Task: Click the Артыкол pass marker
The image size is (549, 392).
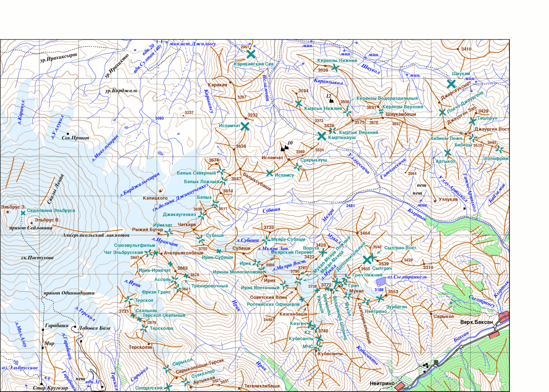Action: pyautogui.click(x=447, y=153)
